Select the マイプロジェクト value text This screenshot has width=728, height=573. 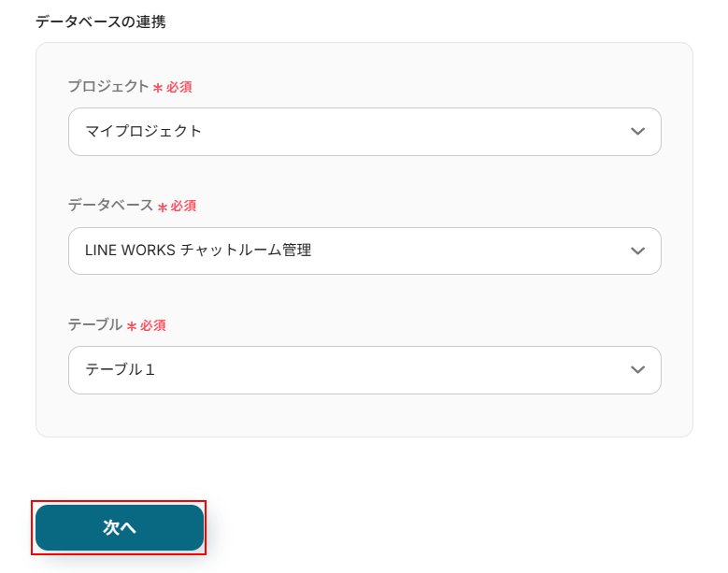click(144, 132)
